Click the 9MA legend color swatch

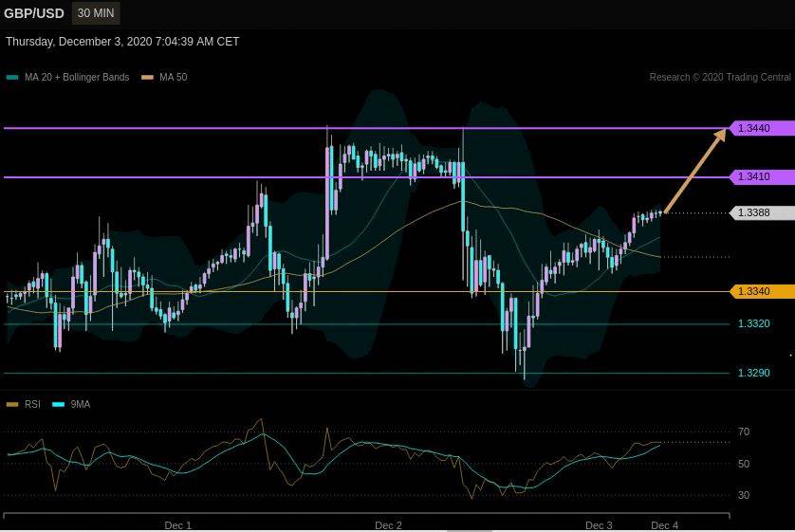tap(59, 404)
